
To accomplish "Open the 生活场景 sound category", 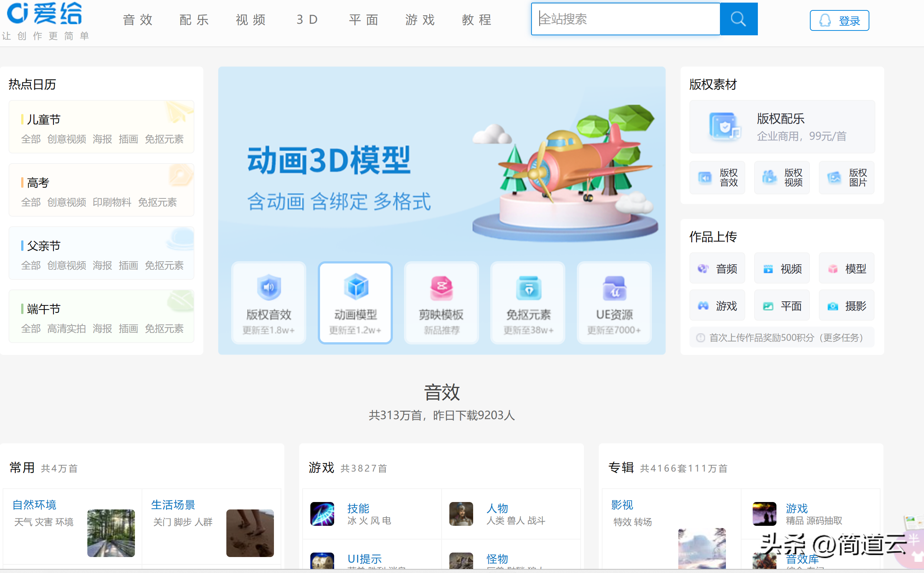I will (173, 505).
